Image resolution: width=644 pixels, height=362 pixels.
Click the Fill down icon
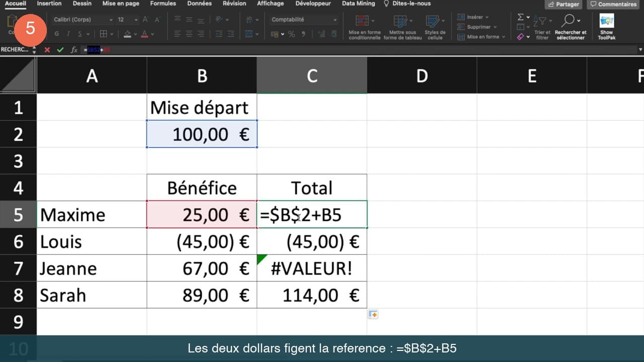click(x=520, y=27)
